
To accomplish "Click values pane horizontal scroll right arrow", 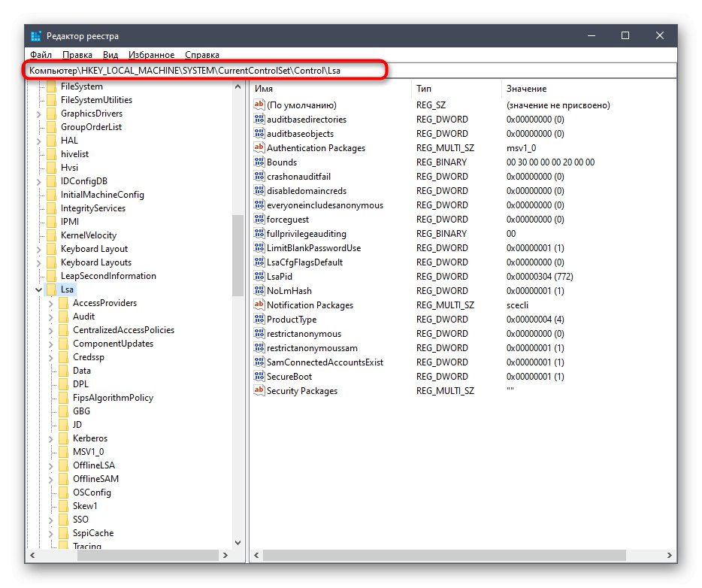I will (x=670, y=555).
